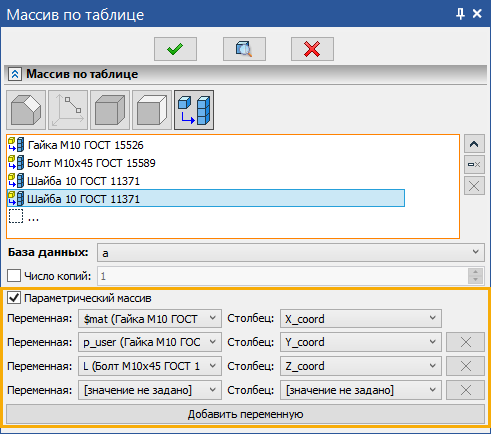
Task: Remove the Y_coord variable row
Action: [x=465, y=342]
